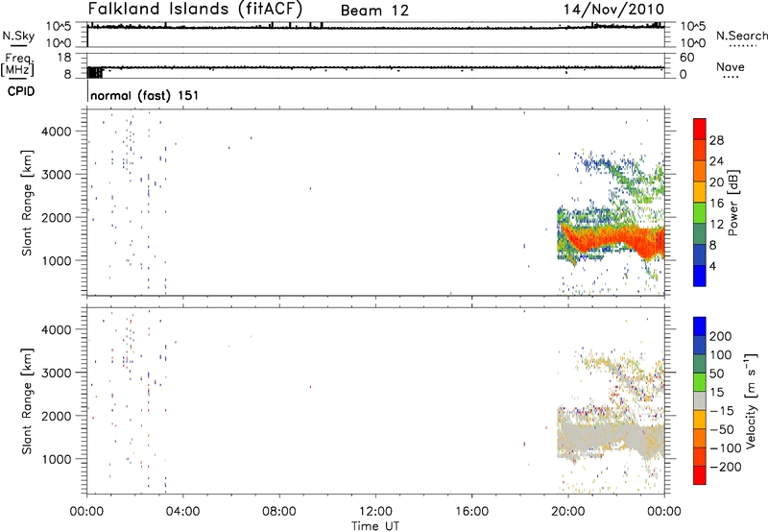Click the dark blue top Velocity colorbar segment
The image size is (768, 532).
[x=700, y=326]
